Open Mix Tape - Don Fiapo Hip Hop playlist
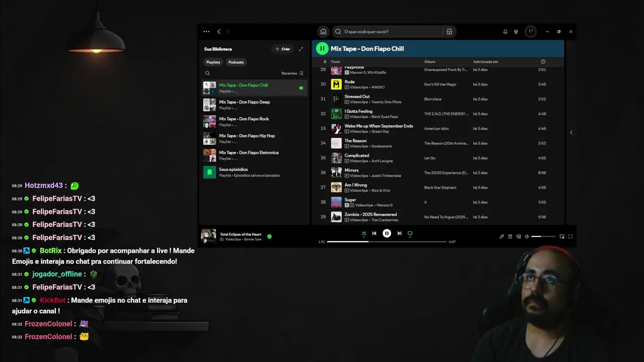 255,138
